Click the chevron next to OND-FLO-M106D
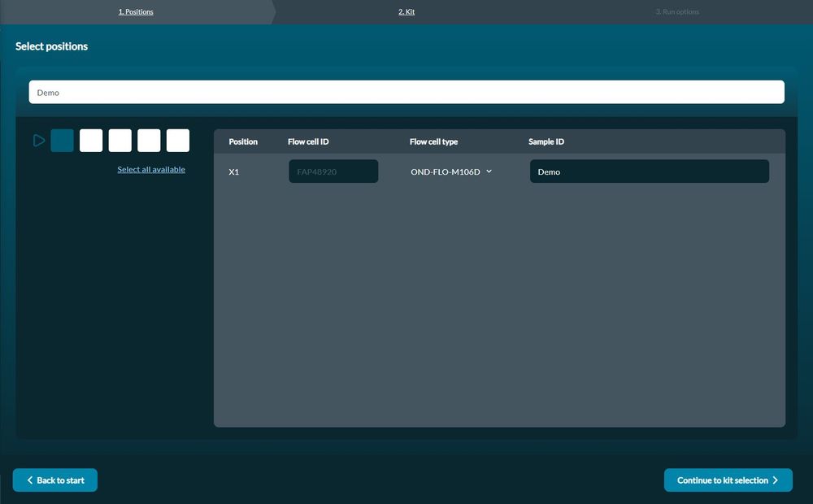This screenshot has height=504, width=813. click(x=489, y=171)
